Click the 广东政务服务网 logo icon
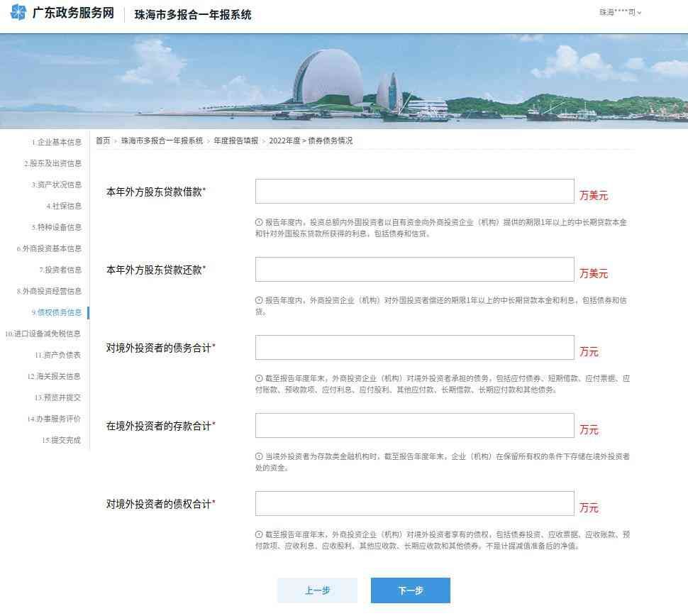688x616 pixels. coord(18,13)
